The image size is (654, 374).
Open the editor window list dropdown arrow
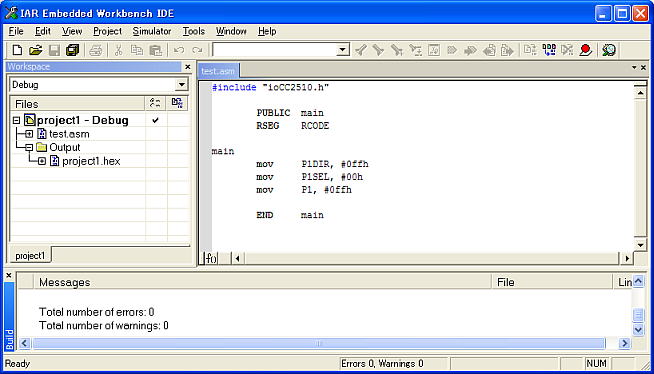(x=634, y=67)
